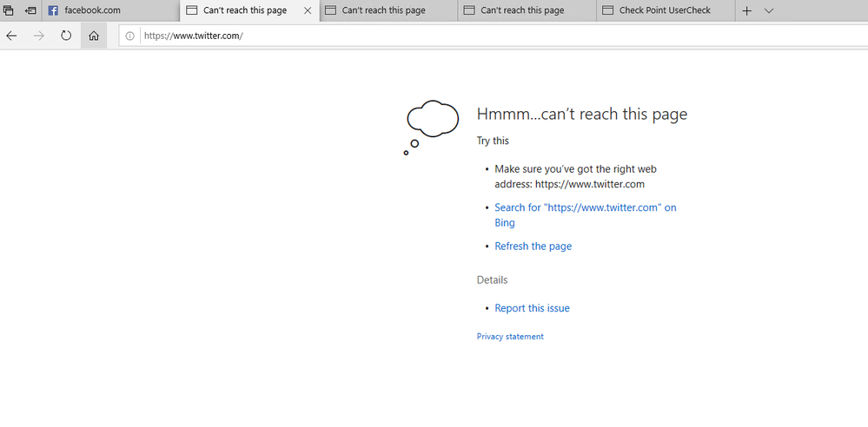Open the tabs you've set aside icon
Viewport: 868px width, 427px height.
click(x=9, y=10)
